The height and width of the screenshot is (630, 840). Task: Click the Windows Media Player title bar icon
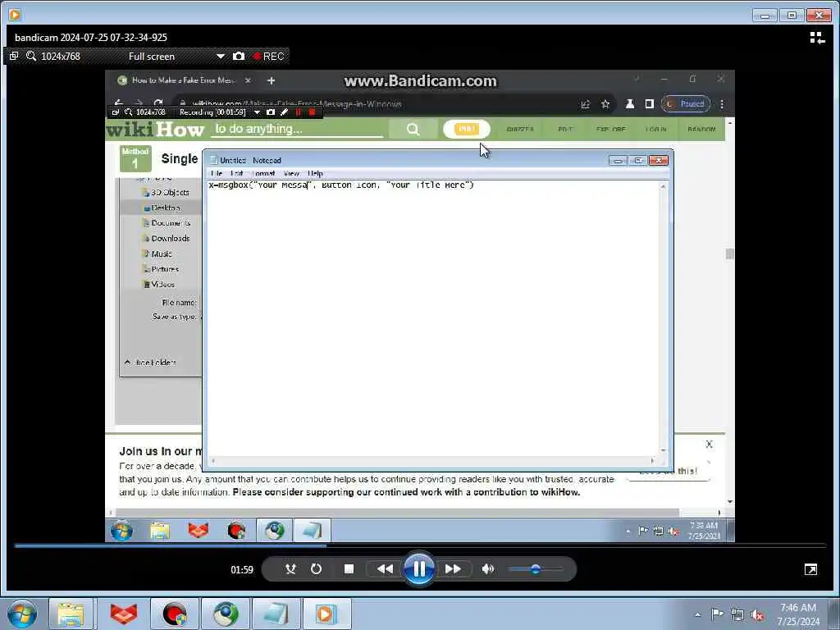(x=15, y=15)
